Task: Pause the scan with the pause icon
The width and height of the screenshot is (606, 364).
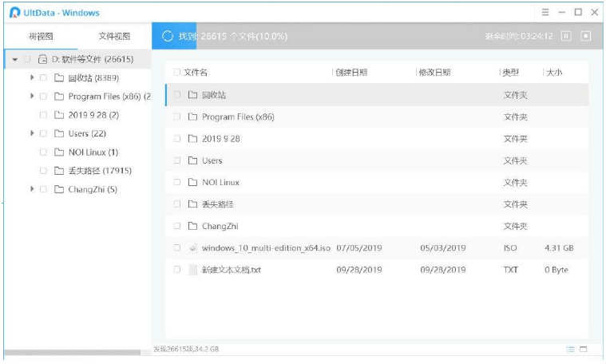Action: (x=566, y=37)
